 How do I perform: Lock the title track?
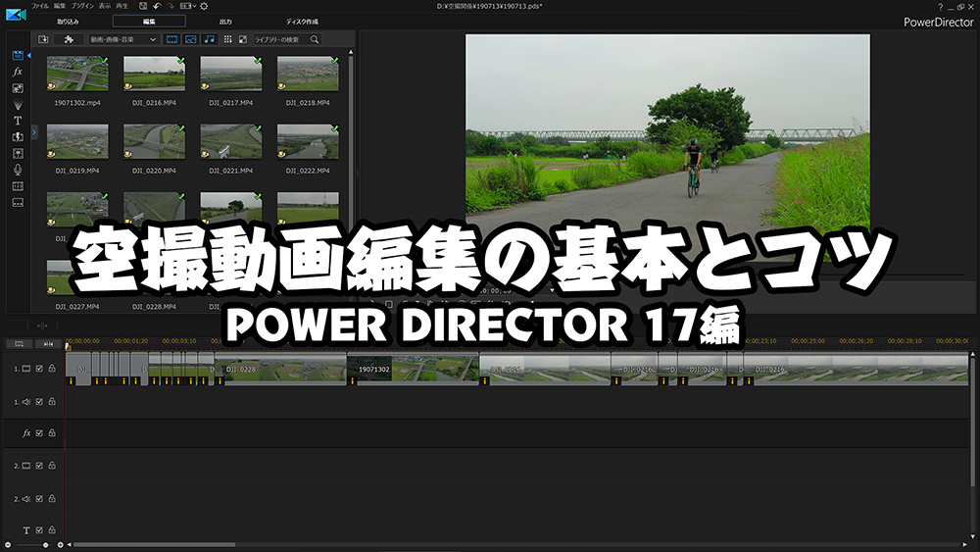pyautogui.click(x=52, y=529)
